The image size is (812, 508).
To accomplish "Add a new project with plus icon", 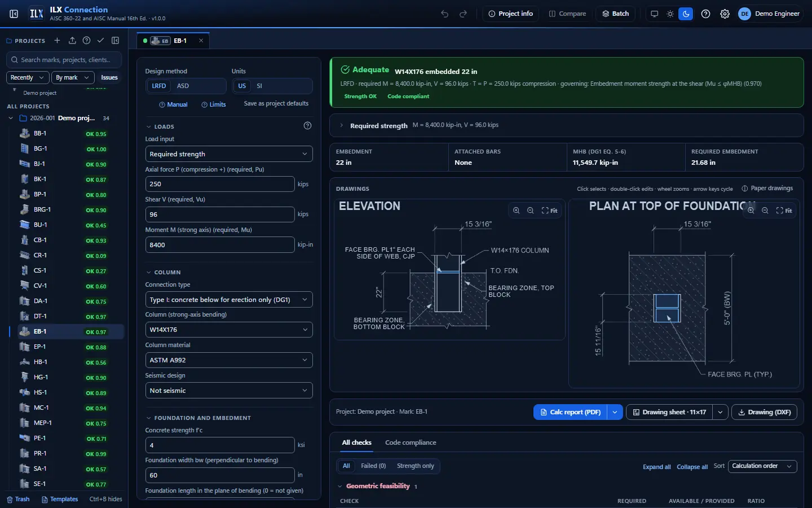I will click(x=57, y=41).
